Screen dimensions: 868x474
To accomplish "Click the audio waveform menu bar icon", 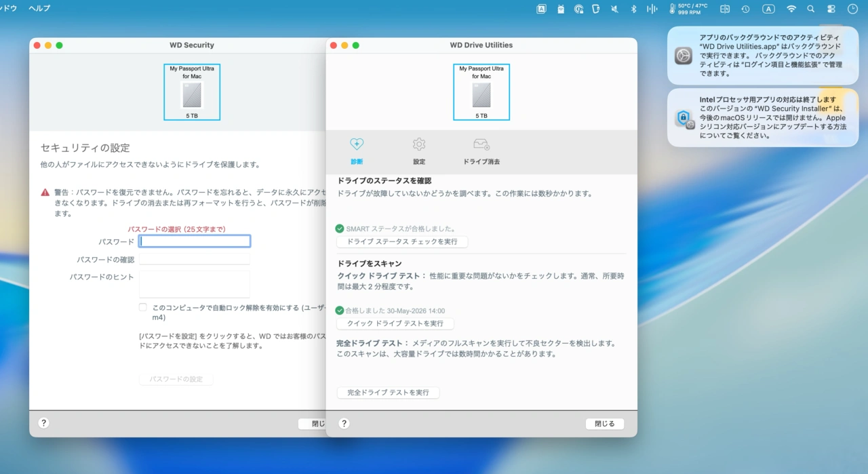I will point(652,9).
